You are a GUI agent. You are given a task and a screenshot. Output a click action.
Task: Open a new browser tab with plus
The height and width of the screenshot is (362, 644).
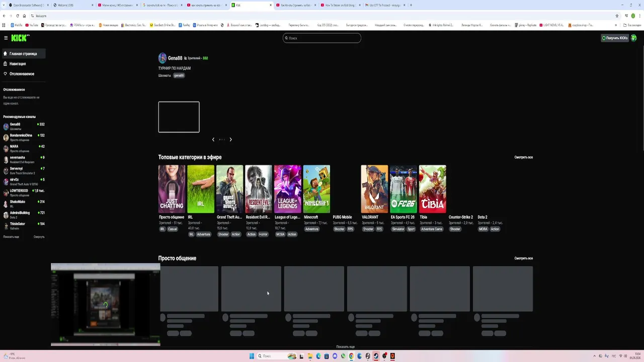click(411, 5)
